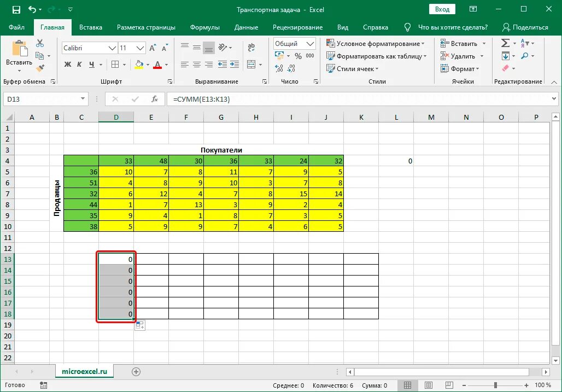Apply fill color bucket icon

click(139, 65)
